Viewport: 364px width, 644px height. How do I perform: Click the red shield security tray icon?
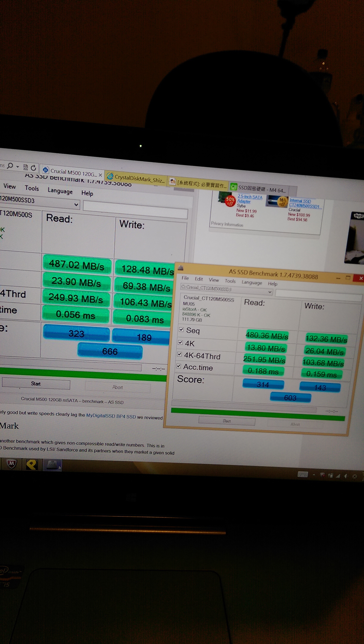point(323,475)
